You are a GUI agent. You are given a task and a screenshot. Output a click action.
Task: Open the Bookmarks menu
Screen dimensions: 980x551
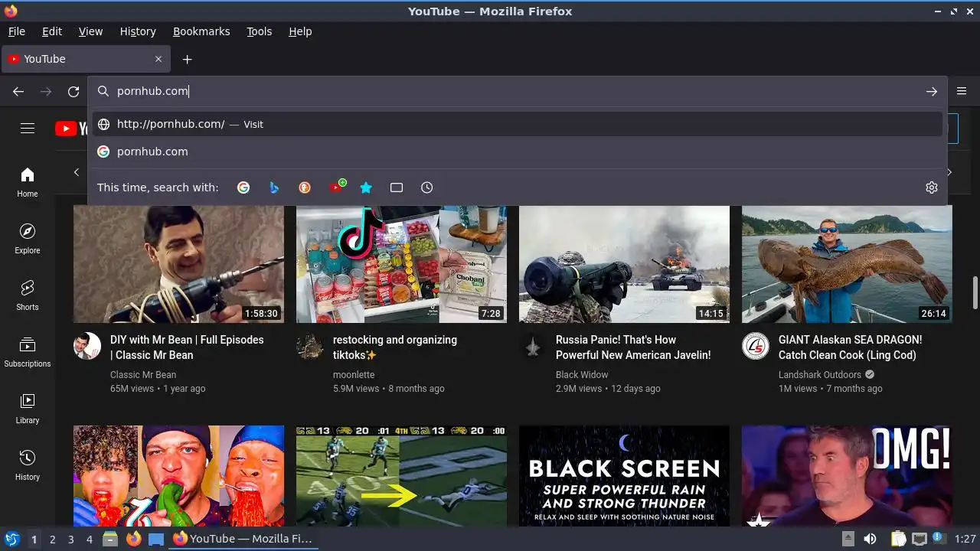201,31
